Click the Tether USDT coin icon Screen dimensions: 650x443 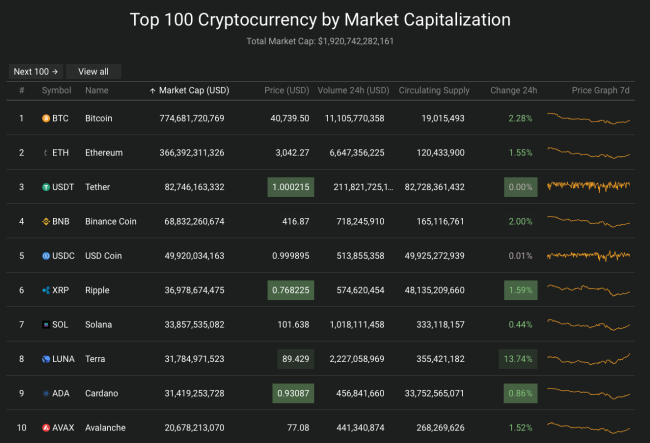point(46,187)
